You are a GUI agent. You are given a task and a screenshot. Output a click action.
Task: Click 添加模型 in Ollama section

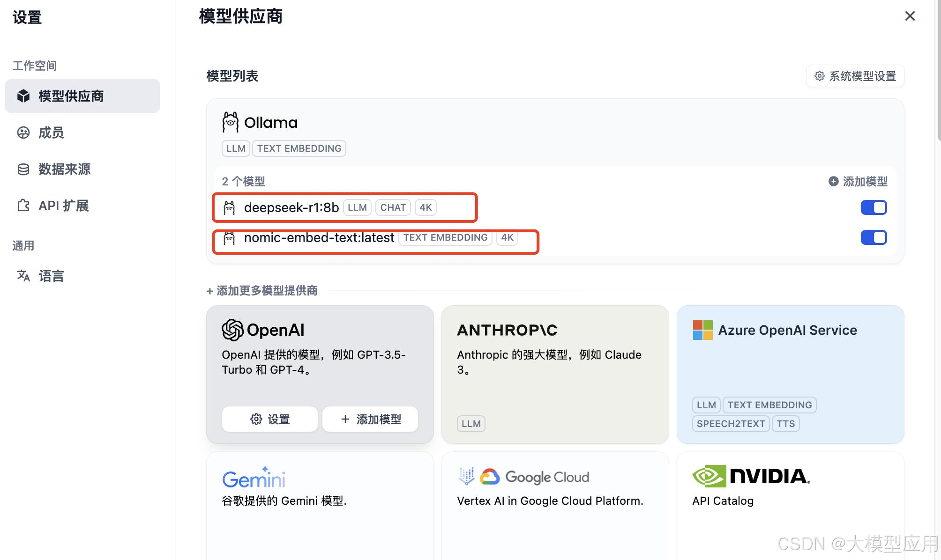tap(858, 181)
